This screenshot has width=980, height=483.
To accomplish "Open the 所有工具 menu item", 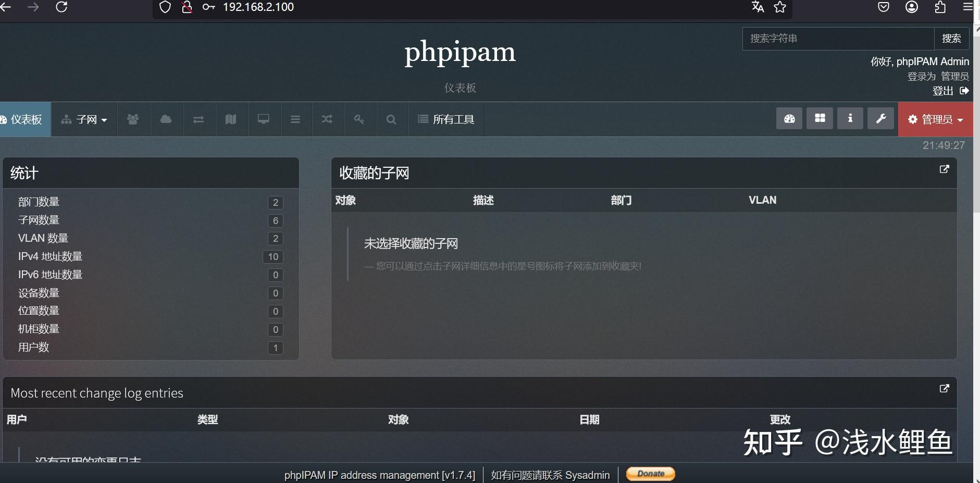I will [x=453, y=119].
